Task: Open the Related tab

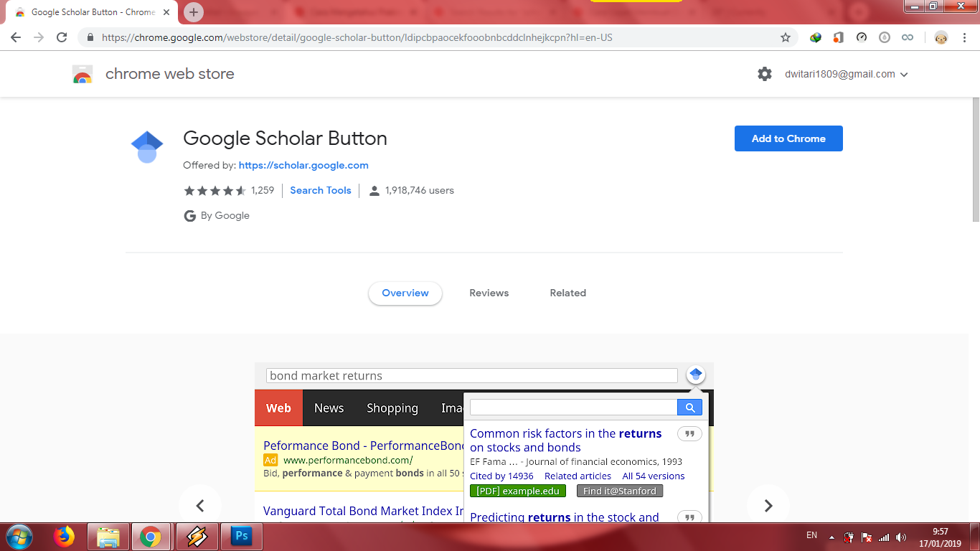Action: click(567, 293)
